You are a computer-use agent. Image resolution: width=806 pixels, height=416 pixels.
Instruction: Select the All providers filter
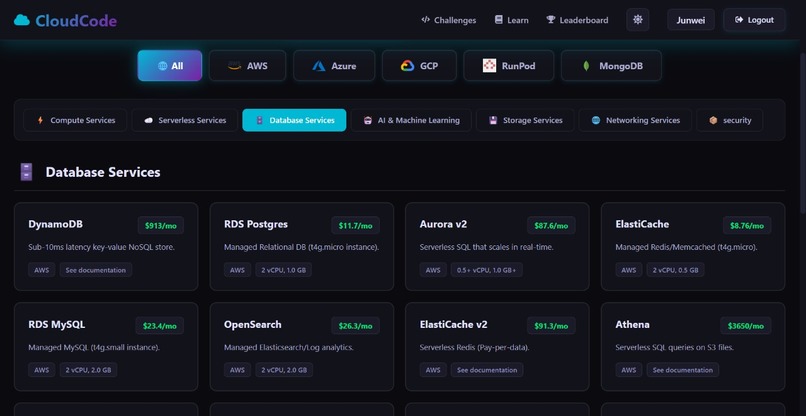(170, 66)
